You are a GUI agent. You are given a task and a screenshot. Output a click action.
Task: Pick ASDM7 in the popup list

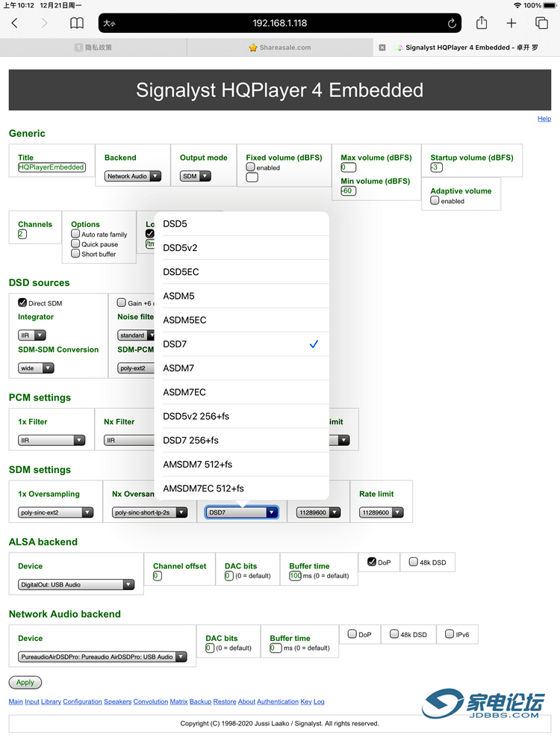click(242, 368)
